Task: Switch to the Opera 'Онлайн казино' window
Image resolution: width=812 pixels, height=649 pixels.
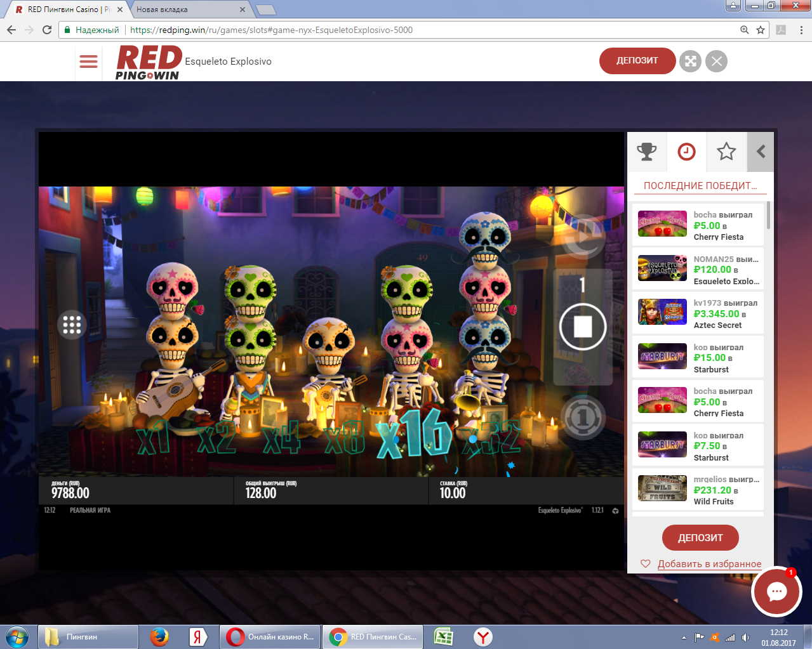Action: coord(270,637)
